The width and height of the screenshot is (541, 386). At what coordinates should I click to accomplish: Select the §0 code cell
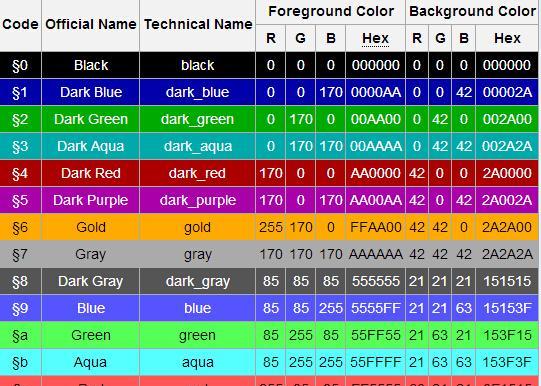tap(20, 65)
